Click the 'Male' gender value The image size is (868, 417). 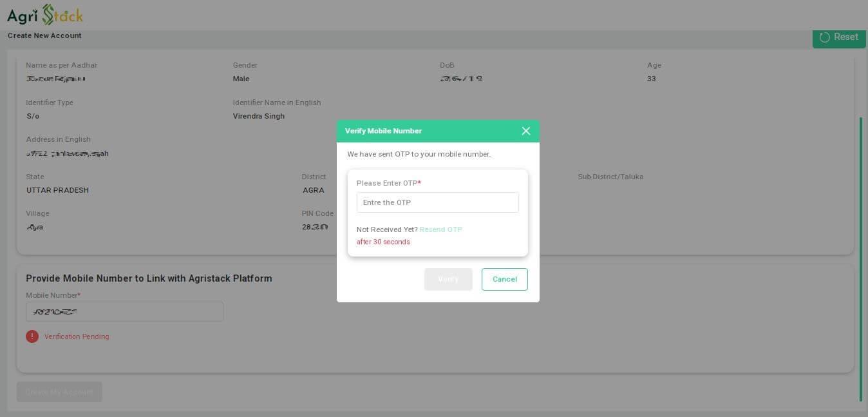(241, 79)
